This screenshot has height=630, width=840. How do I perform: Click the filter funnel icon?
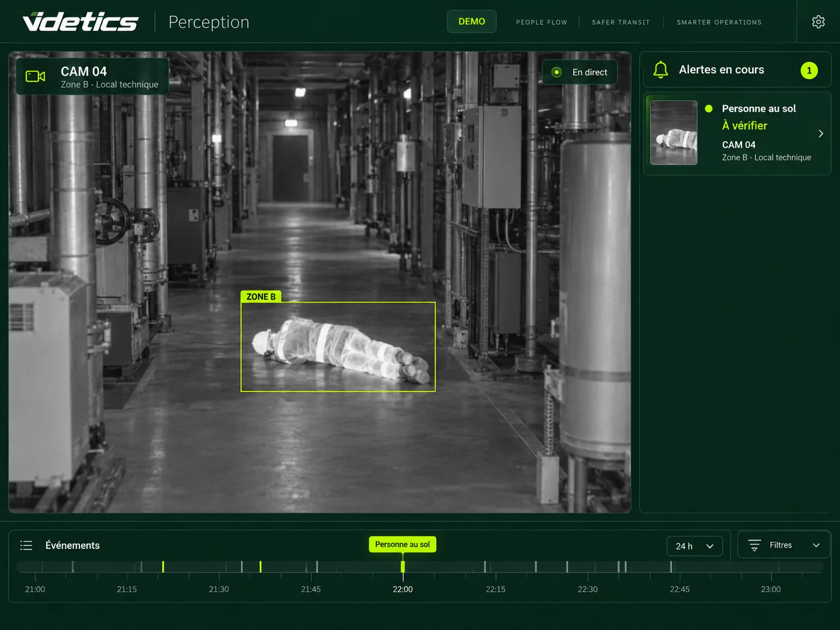pos(754,545)
